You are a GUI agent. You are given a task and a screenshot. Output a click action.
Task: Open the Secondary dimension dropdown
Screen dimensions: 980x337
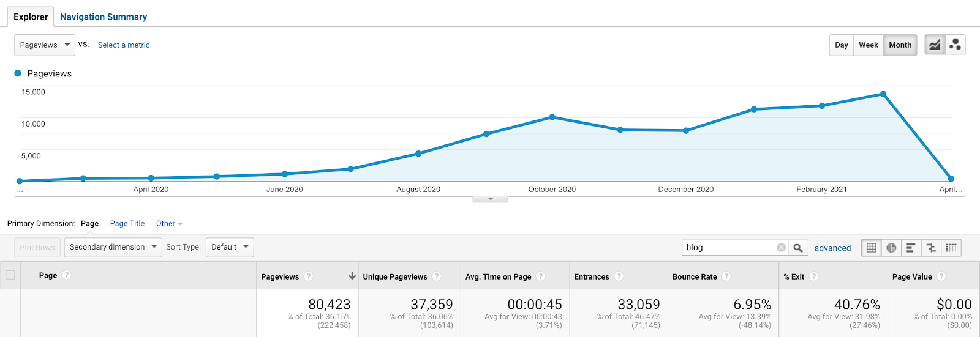click(113, 247)
